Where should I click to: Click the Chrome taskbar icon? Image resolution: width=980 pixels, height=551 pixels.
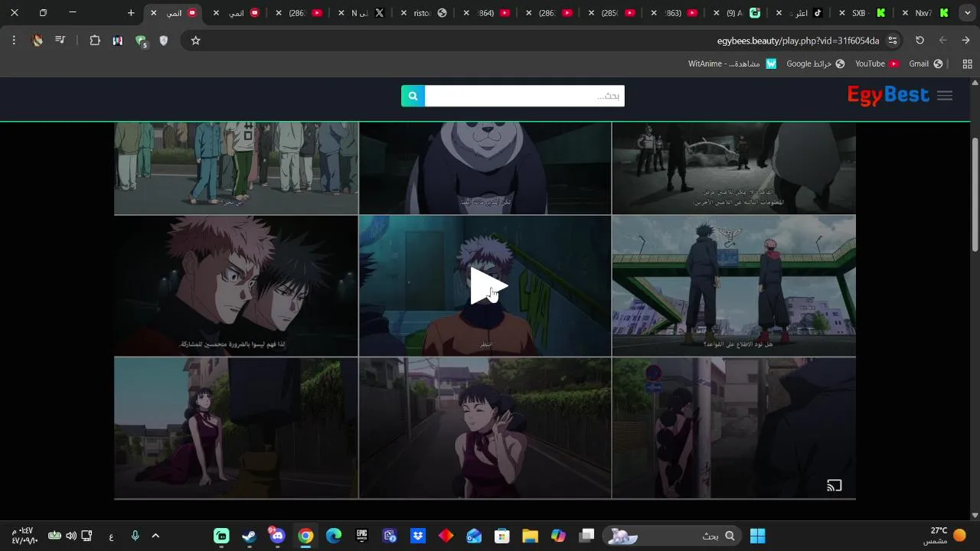click(x=305, y=536)
